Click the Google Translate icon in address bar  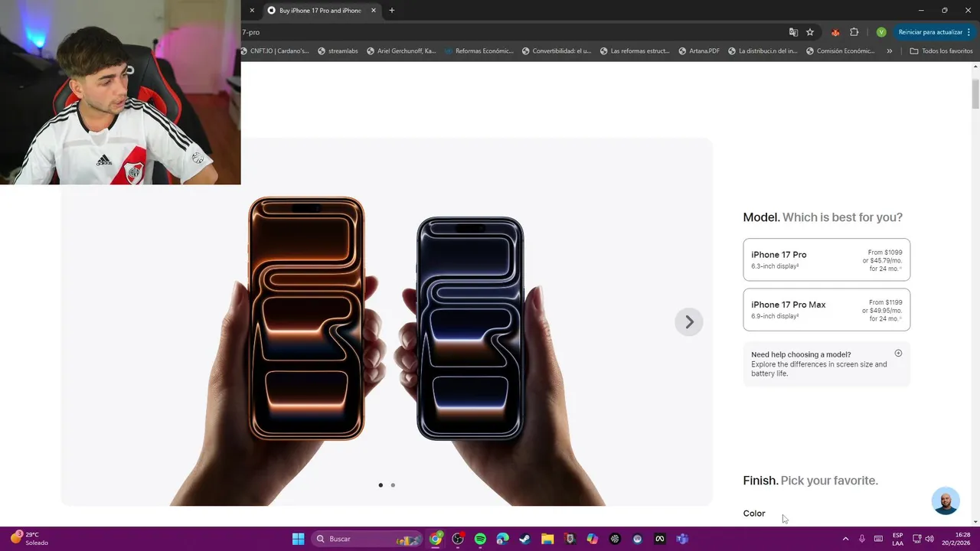(793, 32)
